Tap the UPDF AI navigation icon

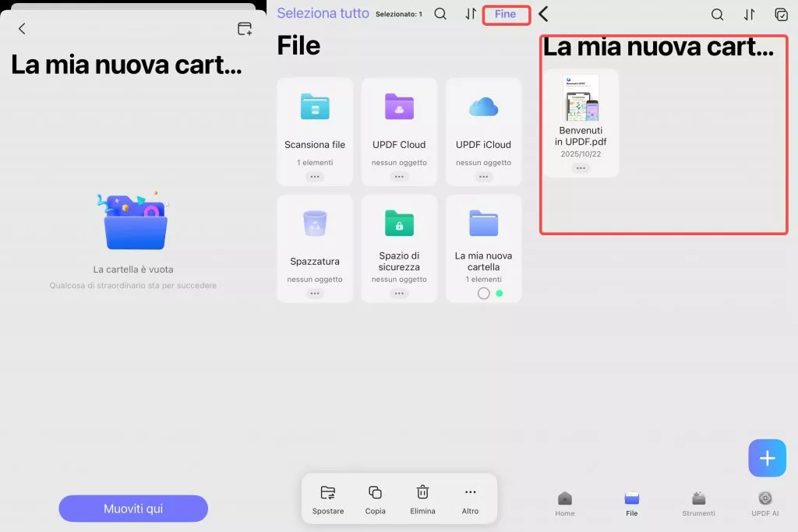pyautogui.click(x=764, y=499)
